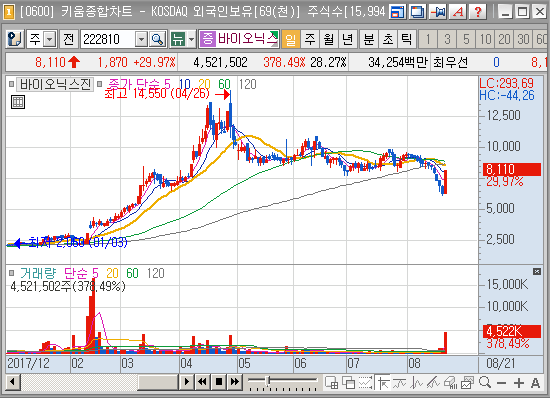This screenshot has width=550, height=398.
Task: Choose the 3 interval button
Action: [447, 39]
